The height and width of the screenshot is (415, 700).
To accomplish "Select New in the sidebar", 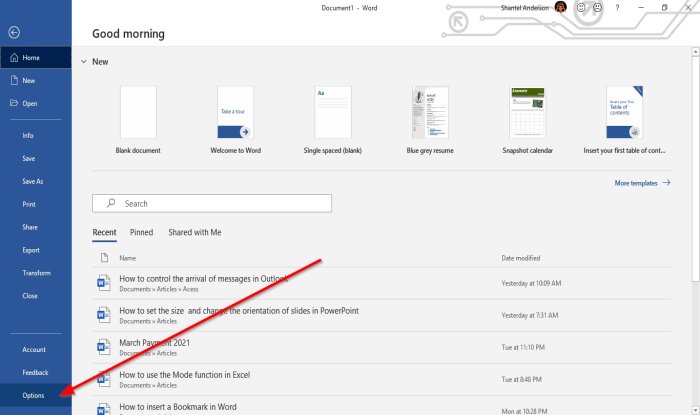I will (36, 80).
